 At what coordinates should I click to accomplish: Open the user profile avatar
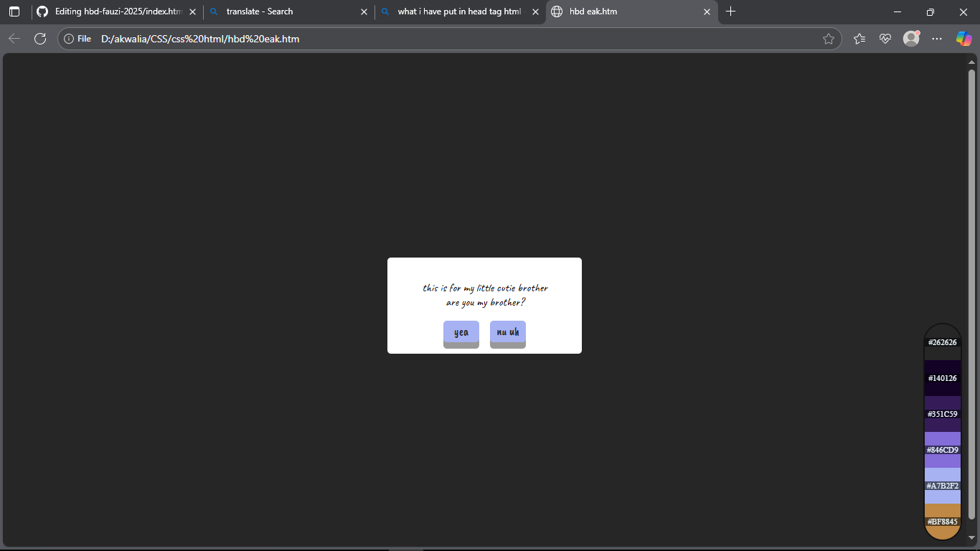click(x=911, y=39)
